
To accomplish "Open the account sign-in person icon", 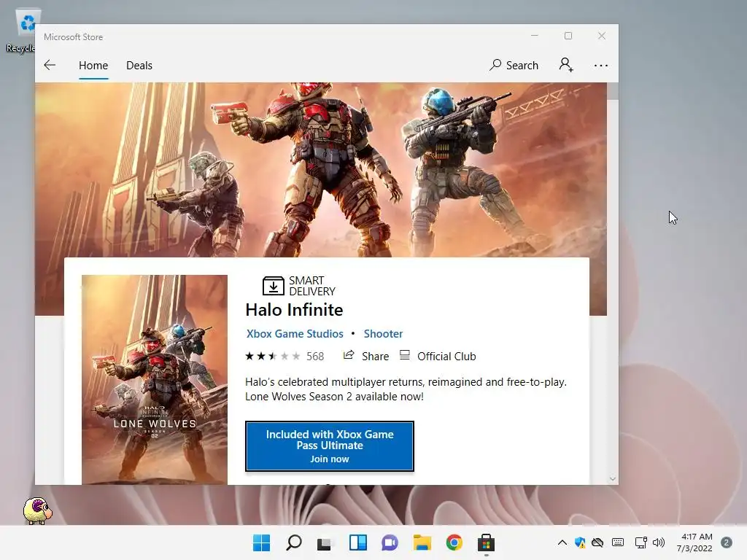I will click(x=566, y=65).
